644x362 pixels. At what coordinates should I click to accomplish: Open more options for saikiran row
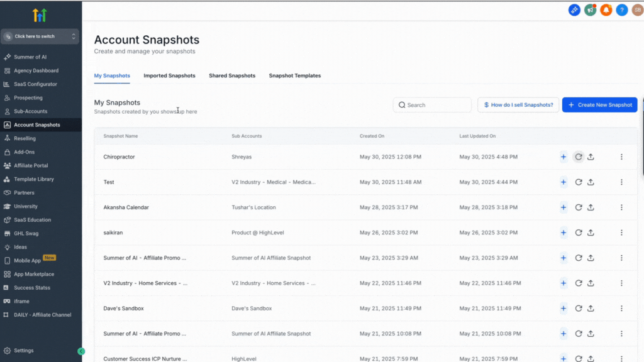(621, 233)
